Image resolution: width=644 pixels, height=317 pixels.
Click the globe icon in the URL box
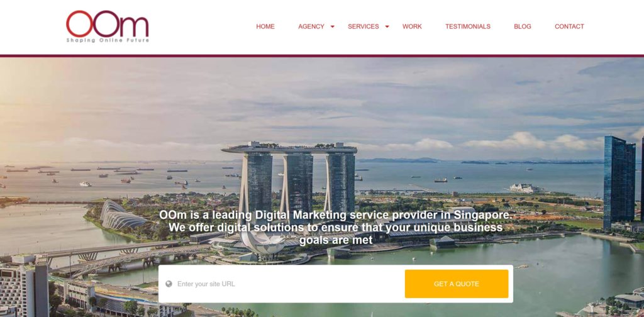pos(169,284)
